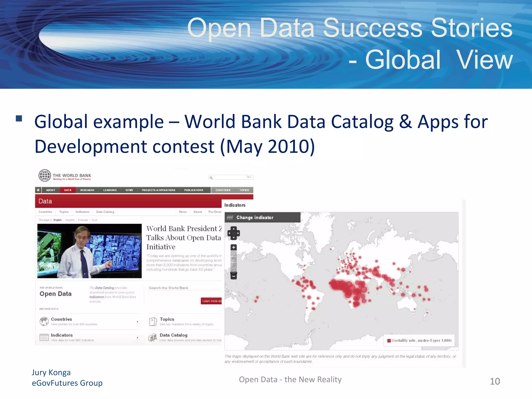
Task: Select the Data Catalog sub-tab
Action: [x=105, y=212]
